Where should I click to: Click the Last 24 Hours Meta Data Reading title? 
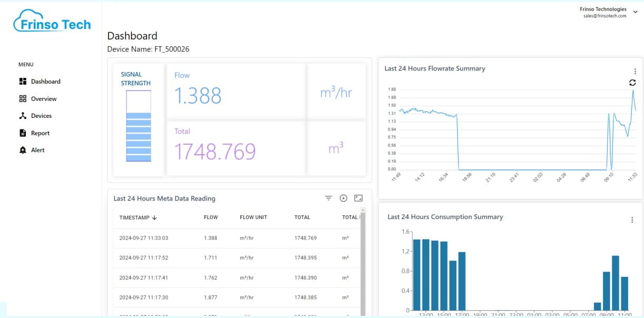tap(164, 198)
